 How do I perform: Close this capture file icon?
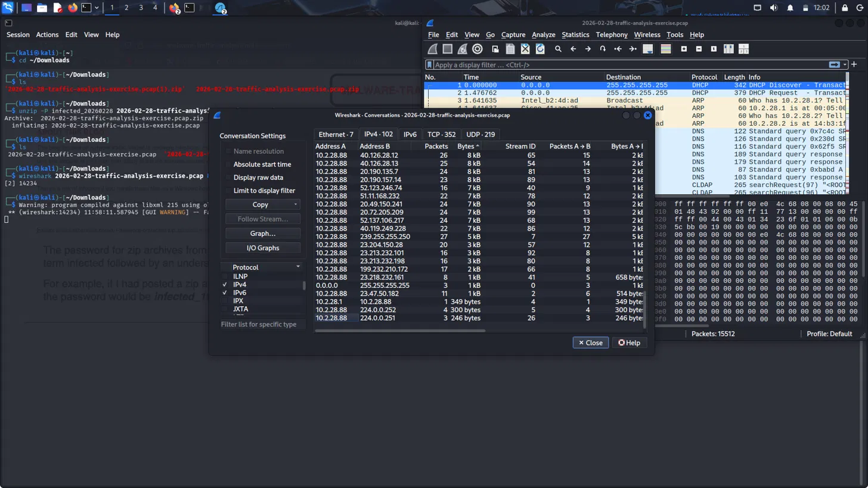click(525, 49)
